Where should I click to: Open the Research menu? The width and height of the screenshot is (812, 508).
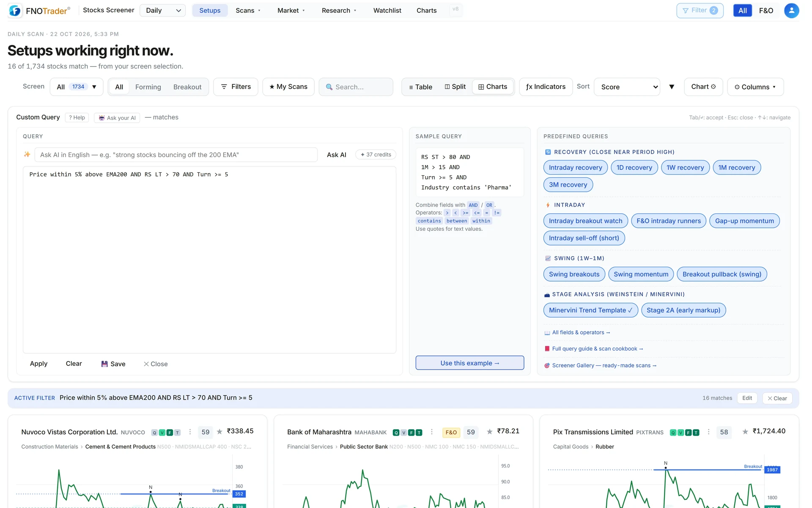339,11
